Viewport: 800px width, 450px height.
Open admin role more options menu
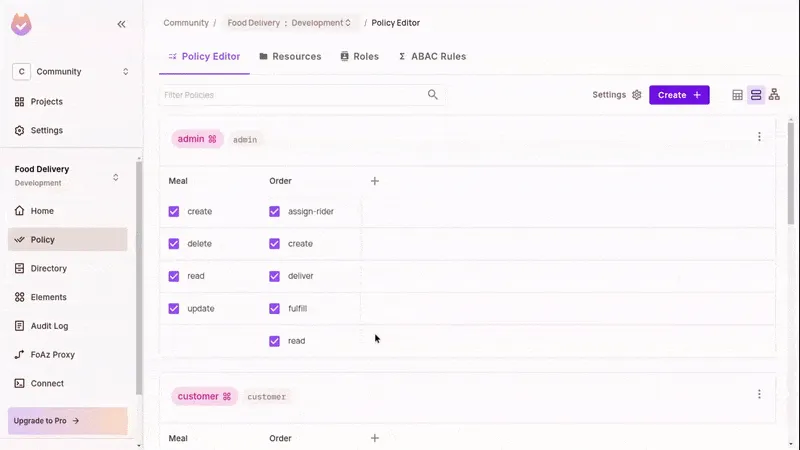pyautogui.click(x=759, y=137)
